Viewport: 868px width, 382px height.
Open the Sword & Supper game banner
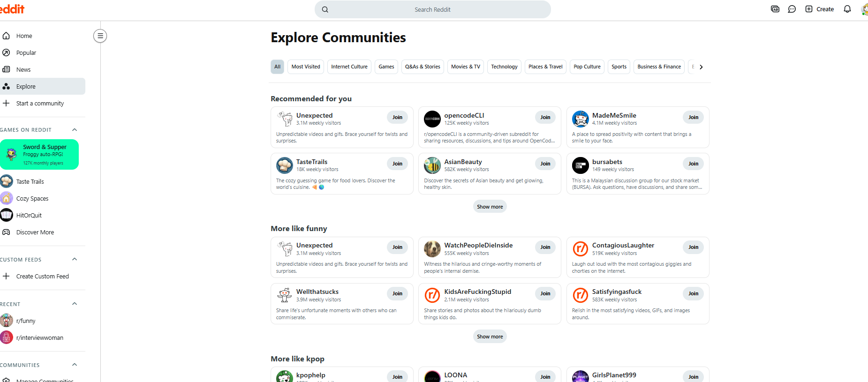pyautogui.click(x=39, y=155)
